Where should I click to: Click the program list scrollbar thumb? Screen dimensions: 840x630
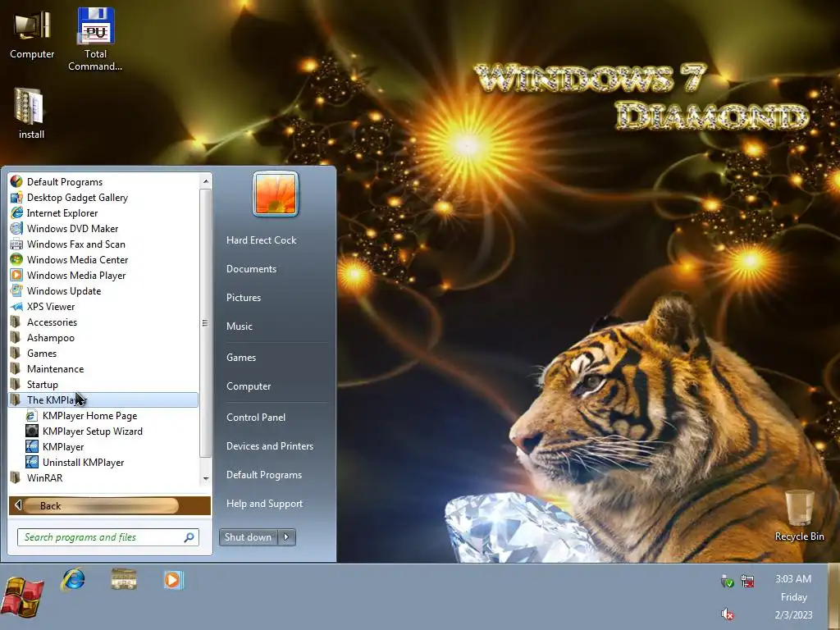click(x=206, y=323)
